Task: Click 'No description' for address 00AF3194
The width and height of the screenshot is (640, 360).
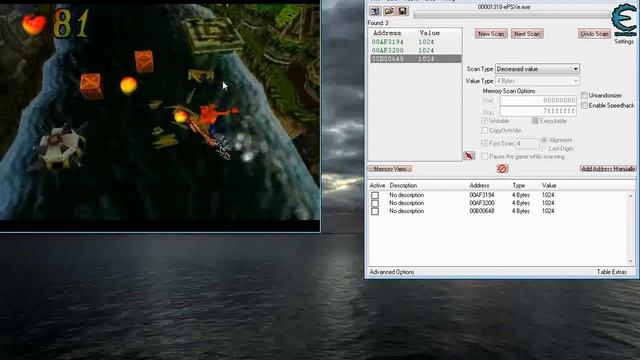Action: [x=407, y=195]
